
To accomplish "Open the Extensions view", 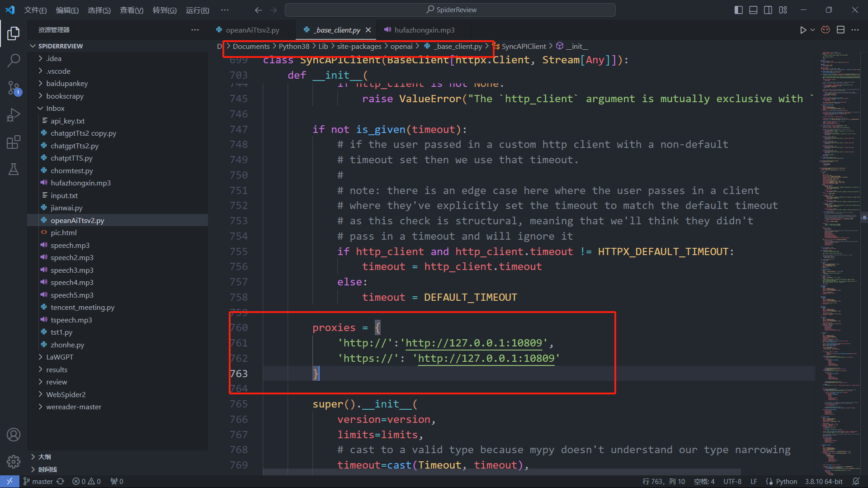I will pyautogui.click(x=14, y=142).
